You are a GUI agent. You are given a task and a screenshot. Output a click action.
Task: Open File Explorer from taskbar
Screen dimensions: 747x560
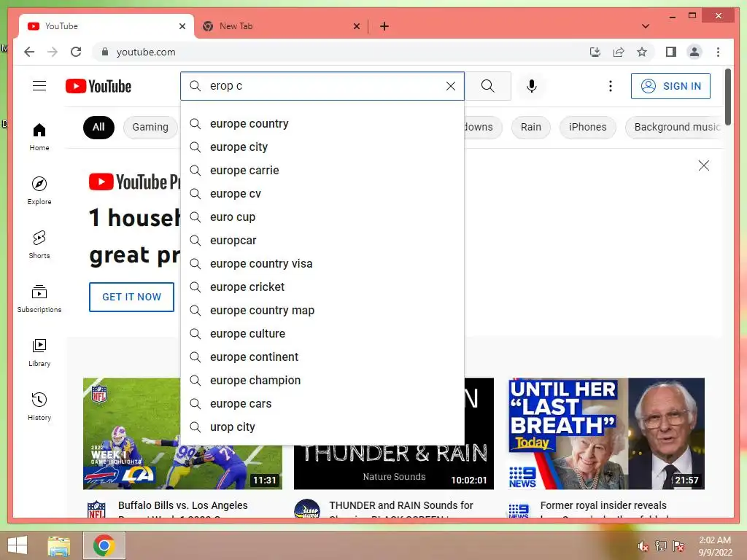pos(59,546)
